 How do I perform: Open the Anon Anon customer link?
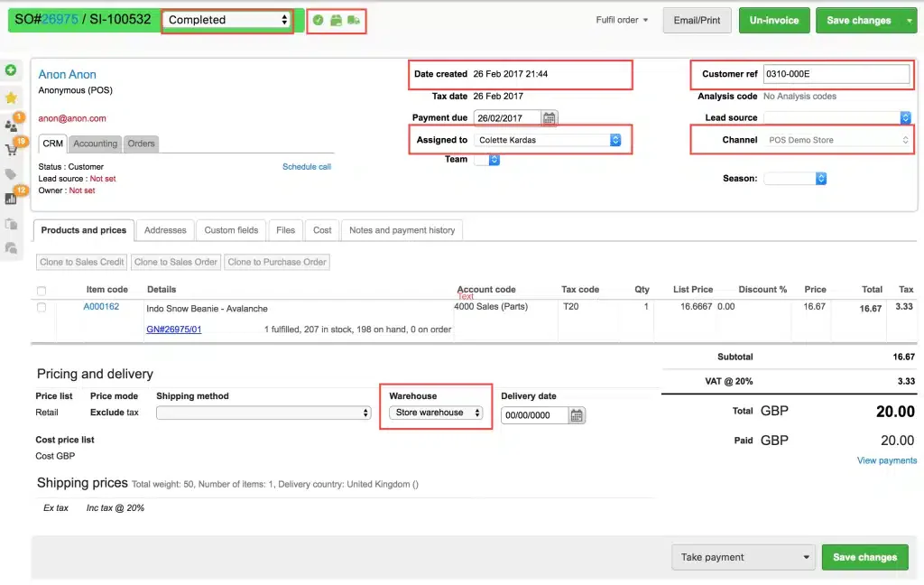[x=67, y=74]
